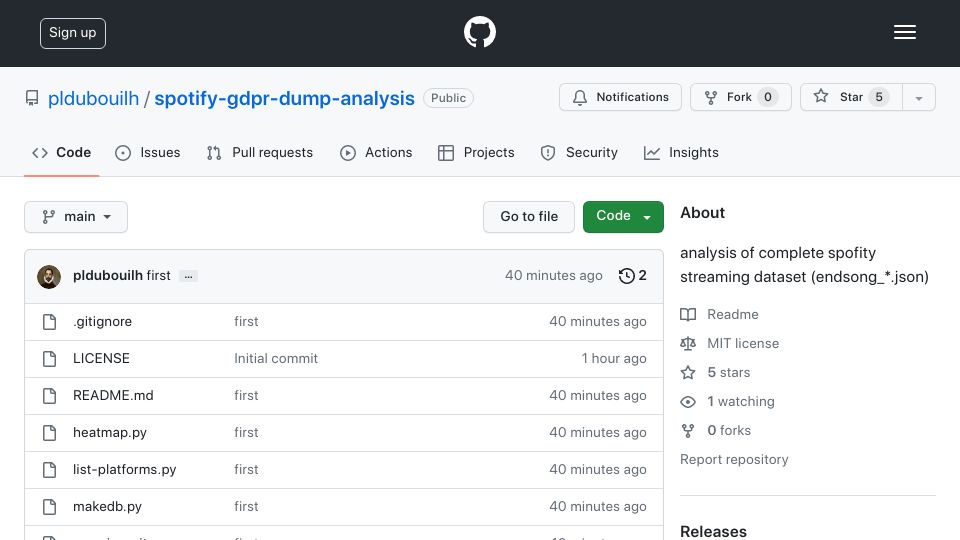Expand commit details ellipsis button
Viewport: 960px width, 540px height.
tap(189, 277)
